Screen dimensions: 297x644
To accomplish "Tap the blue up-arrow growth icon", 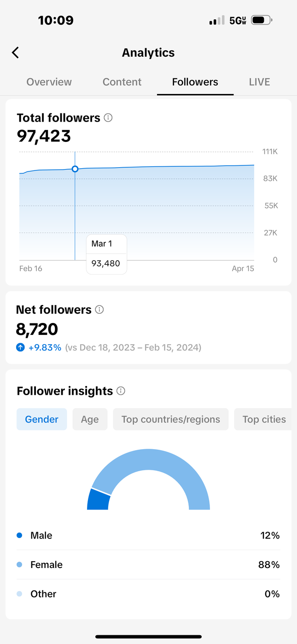I will pyautogui.click(x=20, y=347).
